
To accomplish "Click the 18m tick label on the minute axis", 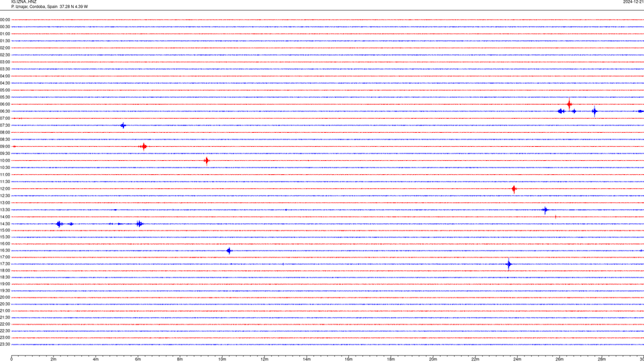I will point(391,359).
